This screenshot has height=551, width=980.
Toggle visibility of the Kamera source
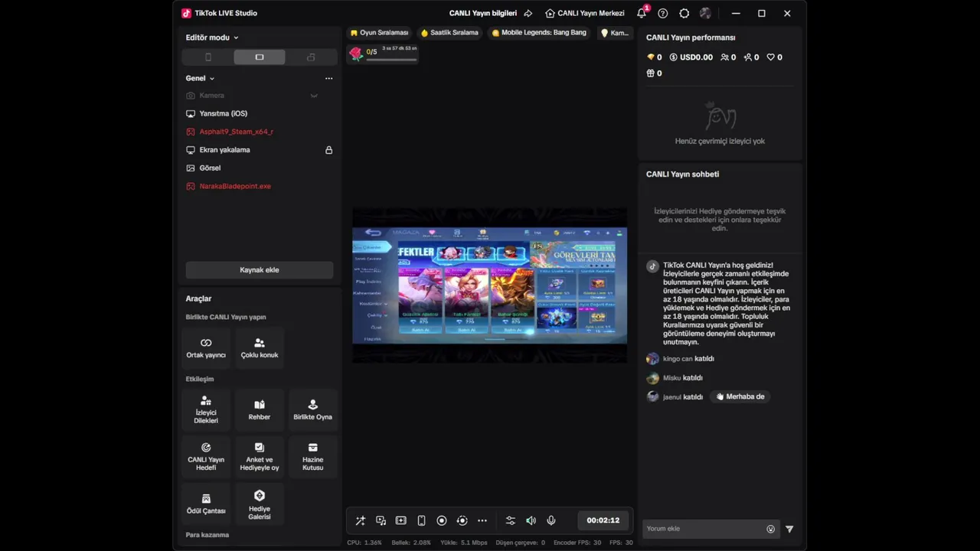coord(314,96)
